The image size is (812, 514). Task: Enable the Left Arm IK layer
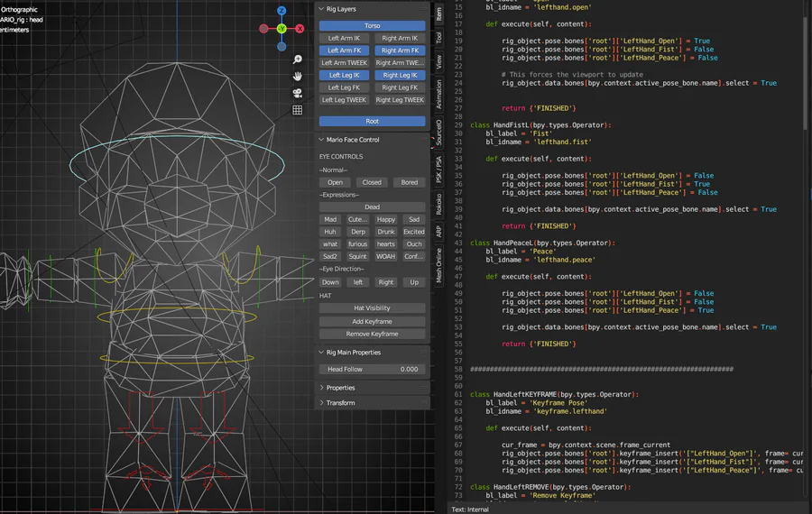click(344, 38)
